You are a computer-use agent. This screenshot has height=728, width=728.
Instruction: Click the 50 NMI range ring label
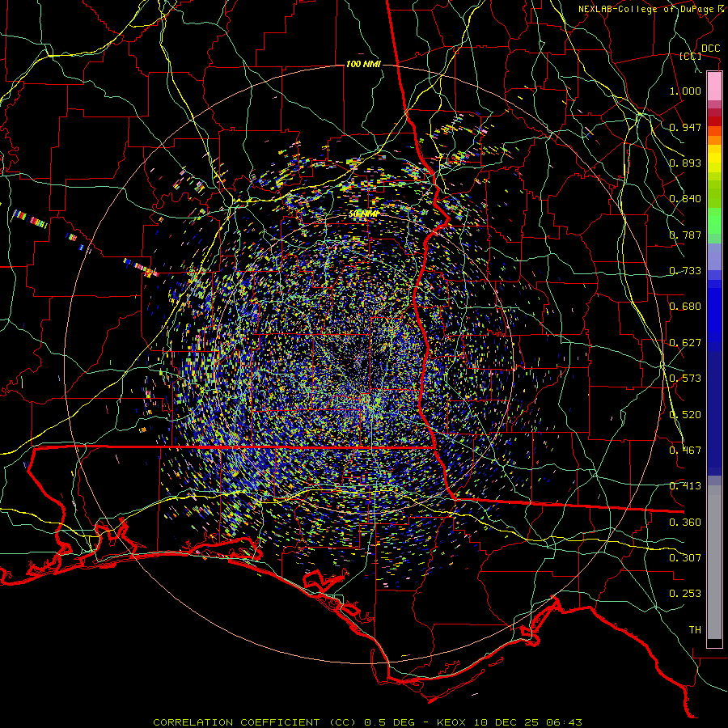coord(364,214)
